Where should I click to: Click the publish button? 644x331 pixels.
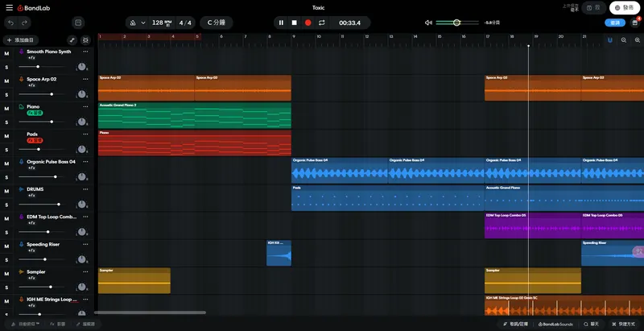(624, 7)
